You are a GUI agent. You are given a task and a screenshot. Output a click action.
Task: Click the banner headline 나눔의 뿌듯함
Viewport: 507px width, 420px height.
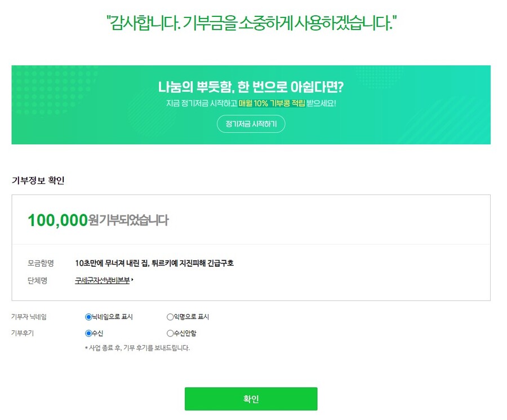click(251, 87)
